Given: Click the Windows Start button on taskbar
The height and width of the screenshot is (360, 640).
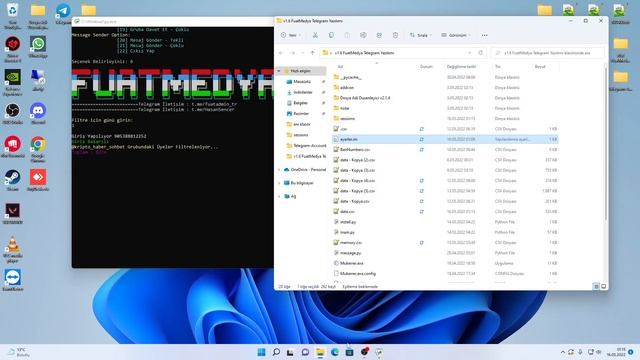Looking at the screenshot, I should [x=261, y=352].
